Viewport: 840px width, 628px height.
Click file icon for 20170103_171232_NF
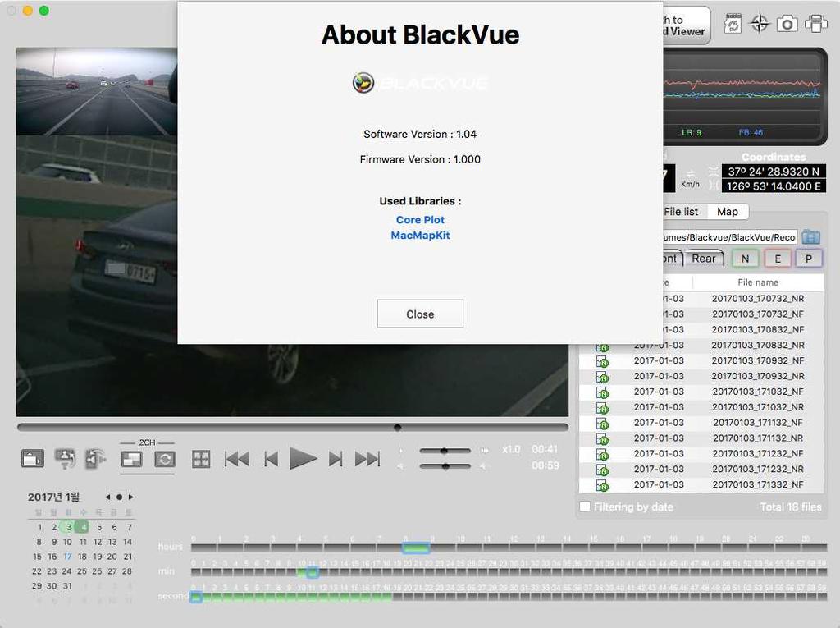point(603,454)
